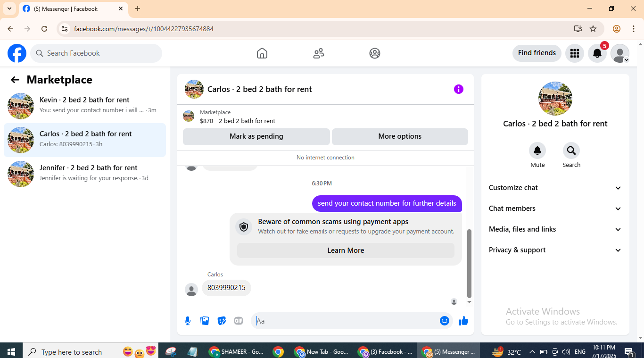Go back using the Marketplace arrow
Viewport: 644px width, 358px height.
pos(15,80)
